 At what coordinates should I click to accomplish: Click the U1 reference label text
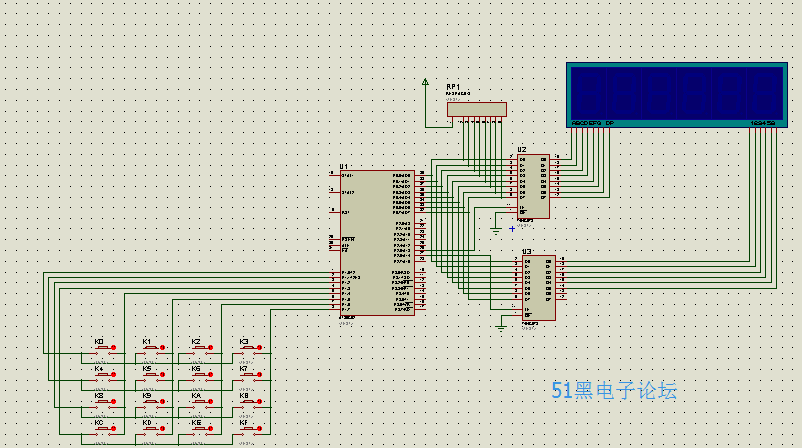[343, 167]
